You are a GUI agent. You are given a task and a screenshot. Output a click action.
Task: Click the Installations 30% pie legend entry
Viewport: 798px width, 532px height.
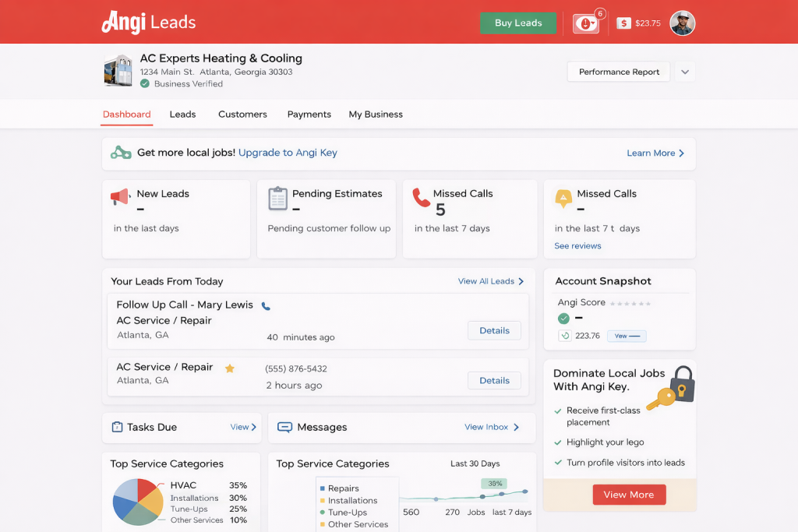point(209,498)
